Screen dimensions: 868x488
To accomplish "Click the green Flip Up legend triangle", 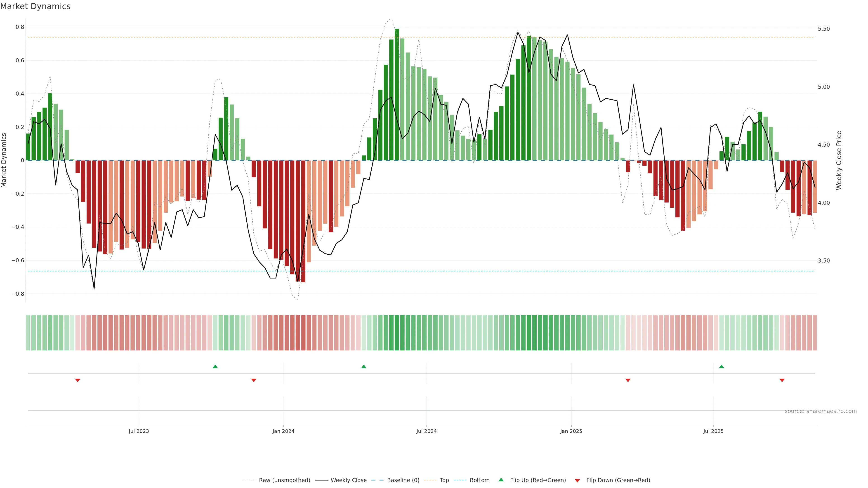I will click(501, 480).
